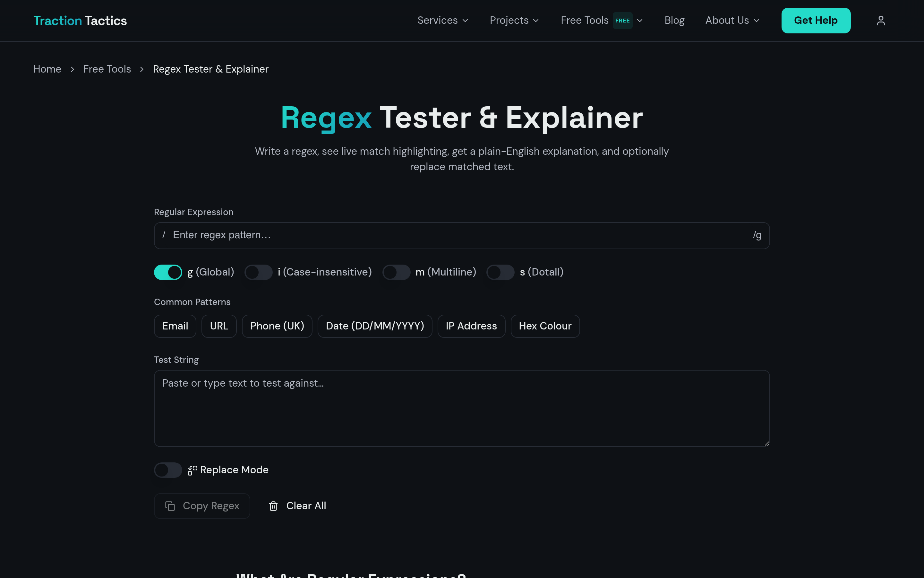Click the /g flags indicator
The height and width of the screenshot is (578, 924).
click(757, 235)
